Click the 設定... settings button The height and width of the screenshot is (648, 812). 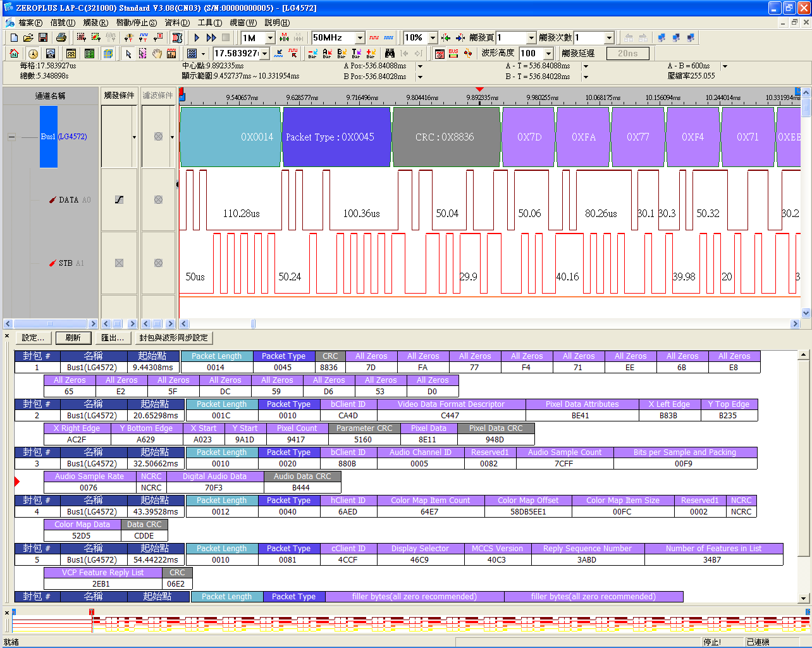33,338
